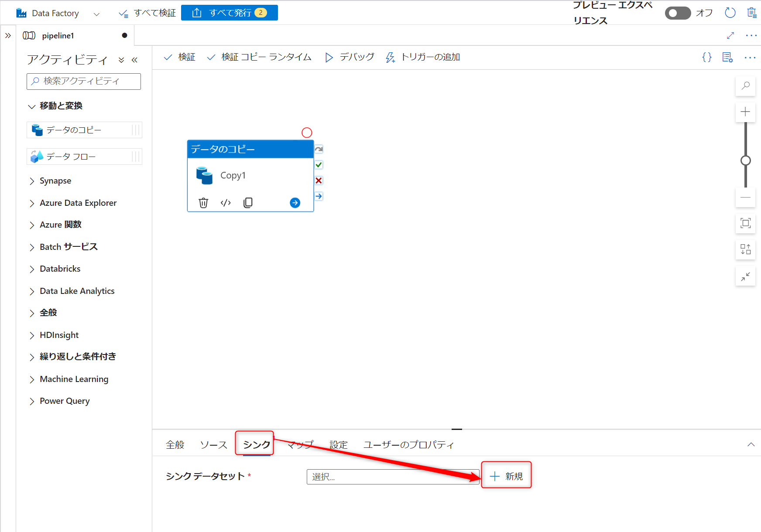Switch to the 全般 properties tab
Viewport: 761px width, 532px height.
pos(175,445)
